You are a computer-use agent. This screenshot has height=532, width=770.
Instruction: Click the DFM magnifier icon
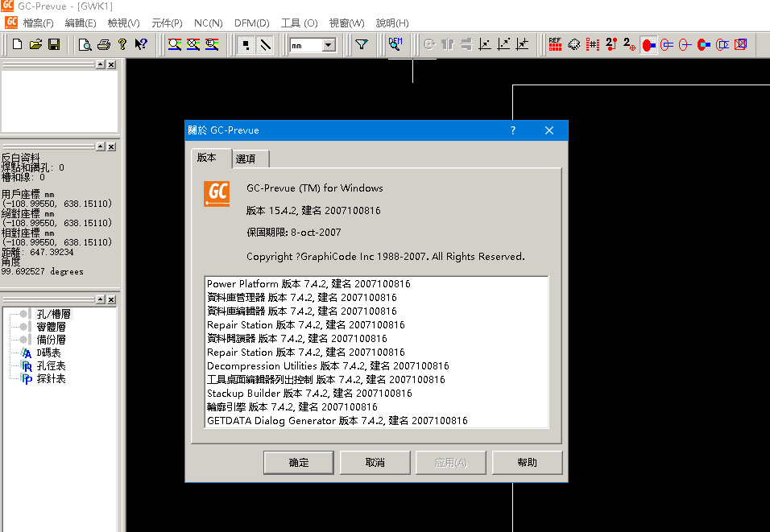pyautogui.click(x=395, y=43)
